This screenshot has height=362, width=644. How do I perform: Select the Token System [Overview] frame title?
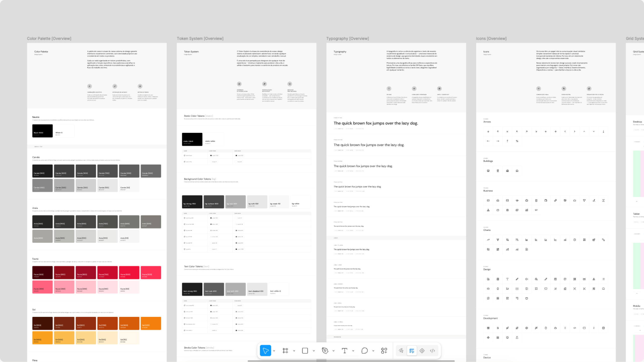200,38
